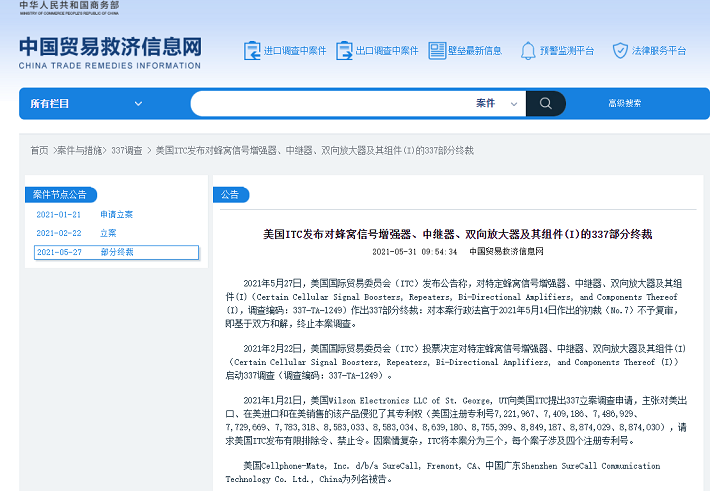Screen dimensions: 710x491
Task: Click inside the search input field
Action: (x=333, y=103)
